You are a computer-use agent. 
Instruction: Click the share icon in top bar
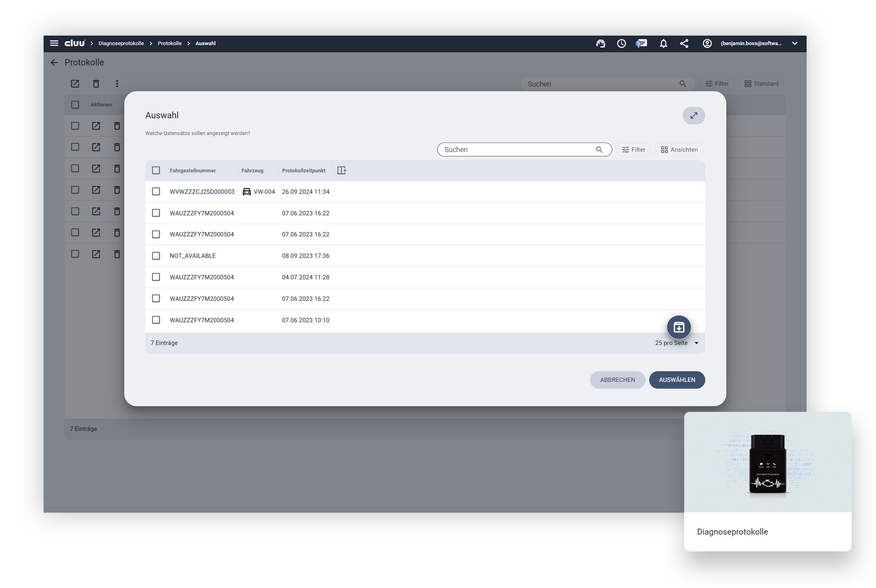(684, 44)
